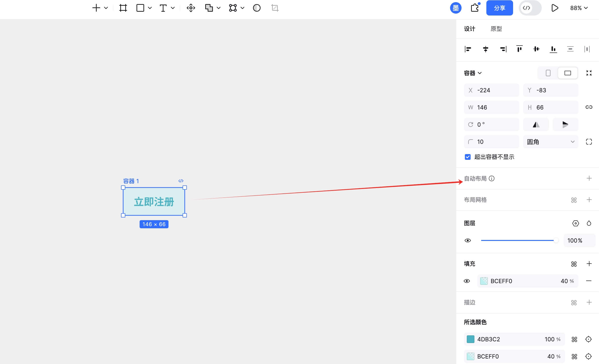The image size is (599, 364).
Task: Click the proportion lock link icon
Action: point(588,107)
